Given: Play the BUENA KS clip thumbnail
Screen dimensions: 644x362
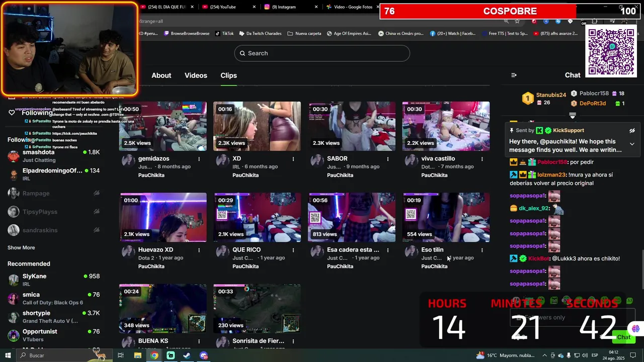Looking at the screenshot, I should click(163, 308).
